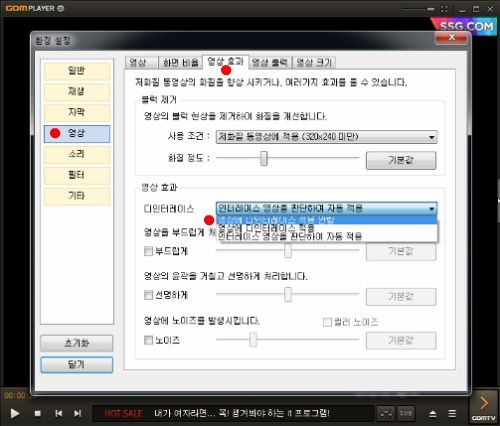
Task: Switch to the 영상 크기 tab
Action: tap(314, 63)
